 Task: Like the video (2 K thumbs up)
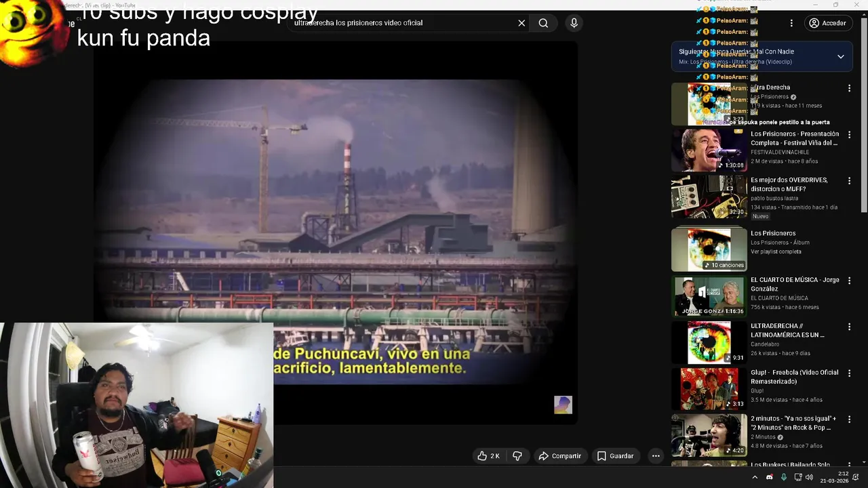point(488,456)
